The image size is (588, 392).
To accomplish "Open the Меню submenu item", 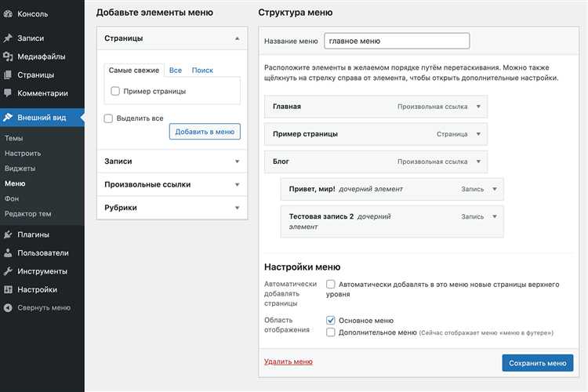I will pos(15,183).
